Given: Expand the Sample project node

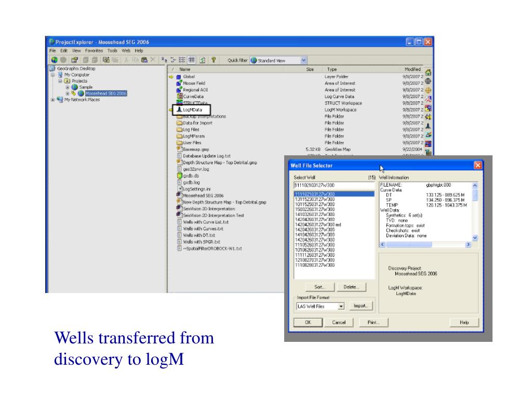Looking at the screenshot, I should point(68,87).
